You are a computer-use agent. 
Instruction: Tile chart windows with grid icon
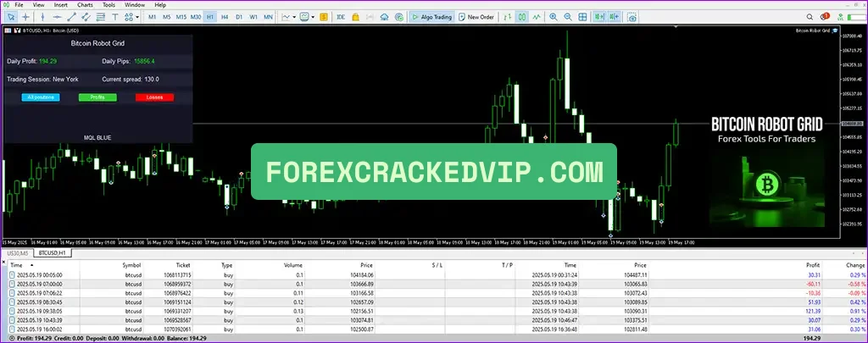pos(582,17)
